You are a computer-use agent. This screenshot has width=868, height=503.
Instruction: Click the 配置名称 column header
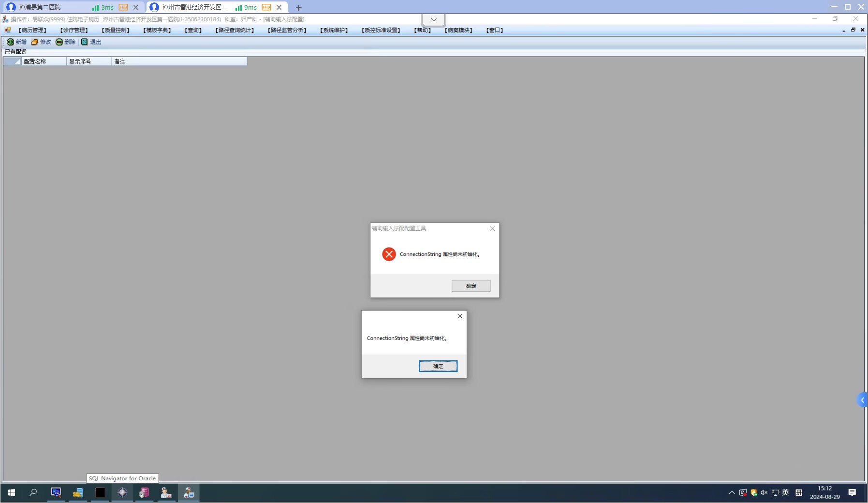click(x=44, y=61)
